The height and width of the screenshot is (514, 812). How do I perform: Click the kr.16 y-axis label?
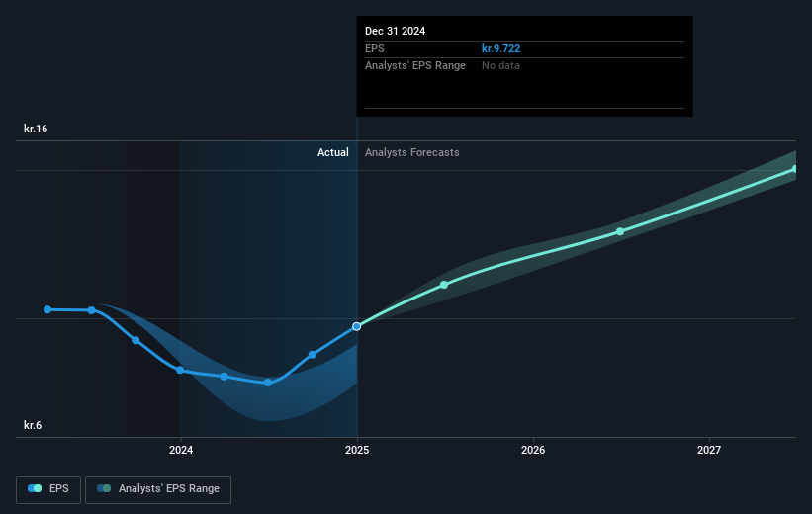tap(36, 128)
